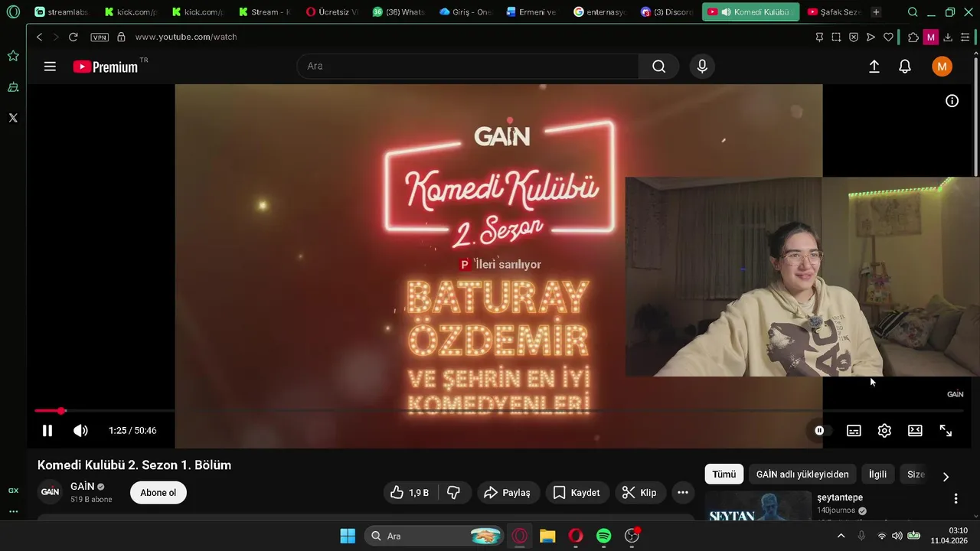Open Windows Start menu
This screenshot has height=551, width=980.
pyautogui.click(x=348, y=536)
